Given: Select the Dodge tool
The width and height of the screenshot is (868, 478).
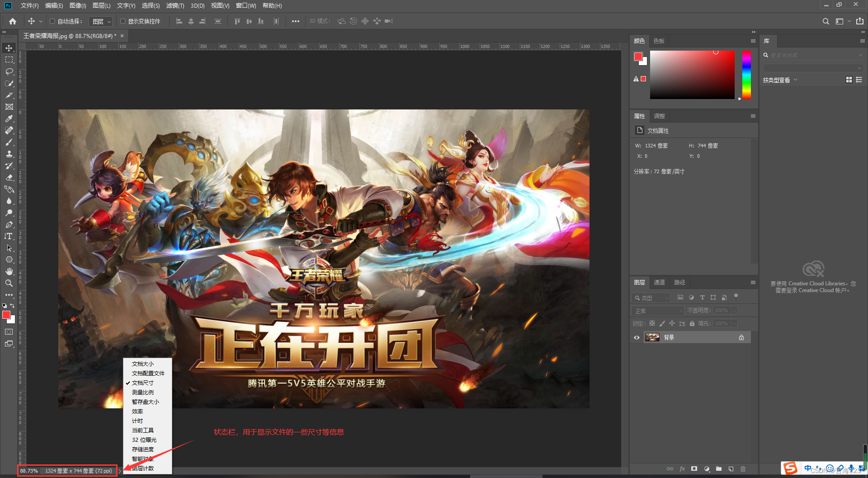Looking at the screenshot, I should click(x=9, y=213).
